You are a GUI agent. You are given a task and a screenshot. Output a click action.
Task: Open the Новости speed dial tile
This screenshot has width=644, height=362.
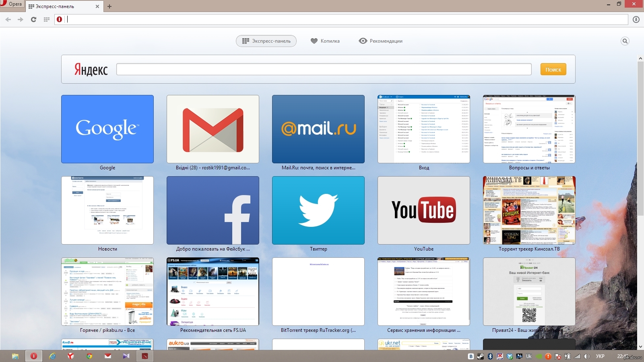107,210
